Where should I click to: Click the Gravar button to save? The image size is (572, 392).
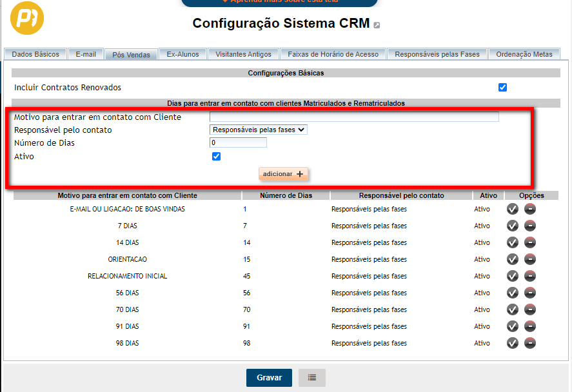(x=269, y=378)
